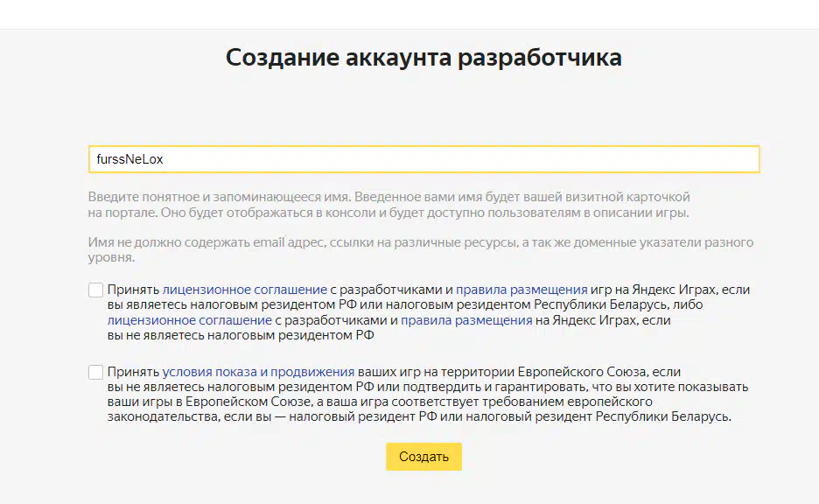Open 'лицензионное соглашение' link on the third line
Image resolution: width=819 pixels, height=504 pixels.
point(190,320)
